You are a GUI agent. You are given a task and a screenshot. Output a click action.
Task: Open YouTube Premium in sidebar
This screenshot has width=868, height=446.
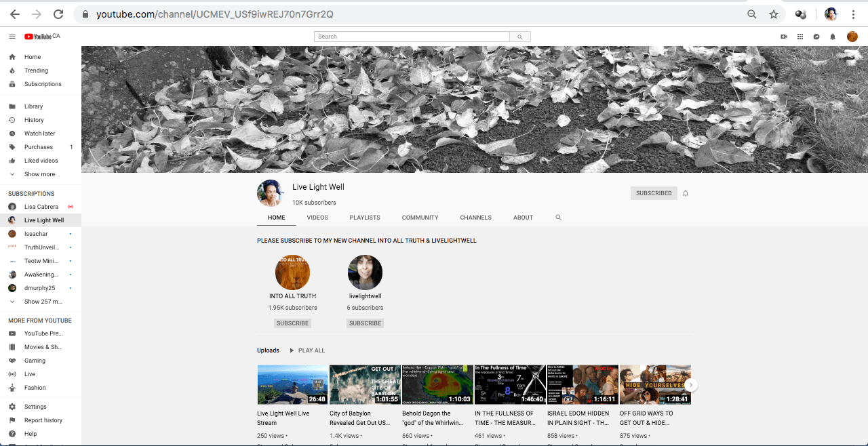coord(41,333)
